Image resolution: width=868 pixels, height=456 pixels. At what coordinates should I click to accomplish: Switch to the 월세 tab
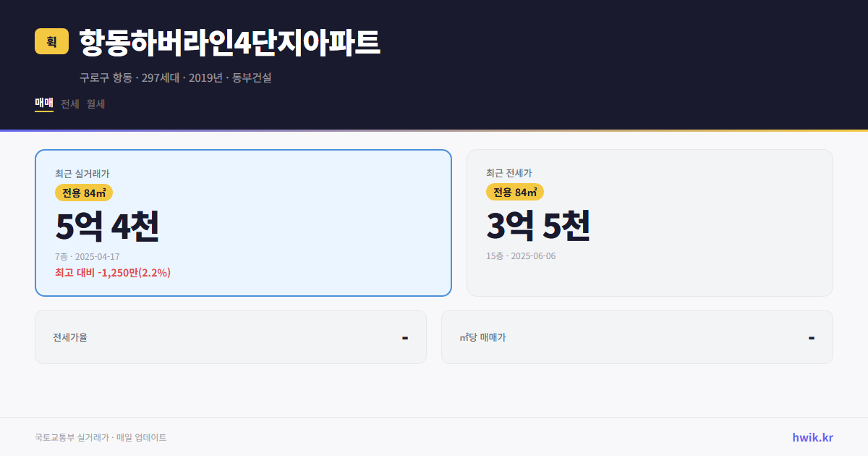[x=95, y=104]
